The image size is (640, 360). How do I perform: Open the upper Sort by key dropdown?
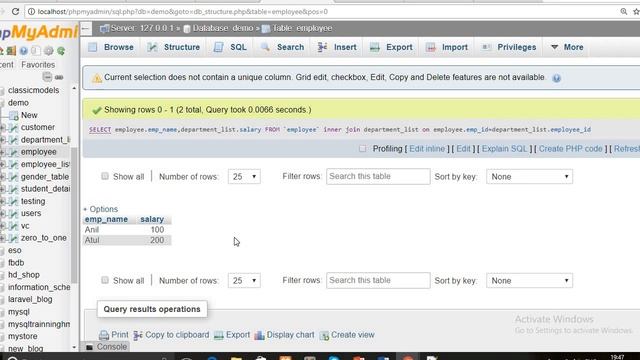point(529,177)
